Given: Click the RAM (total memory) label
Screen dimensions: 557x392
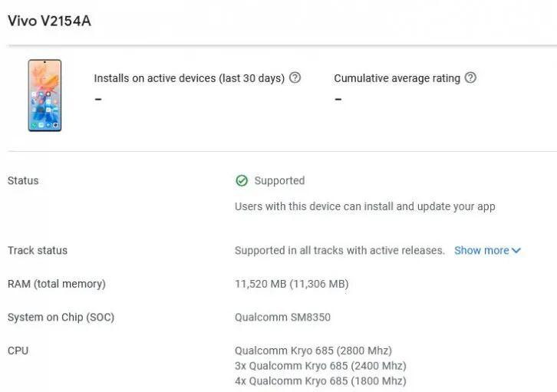Looking at the screenshot, I should (57, 284).
